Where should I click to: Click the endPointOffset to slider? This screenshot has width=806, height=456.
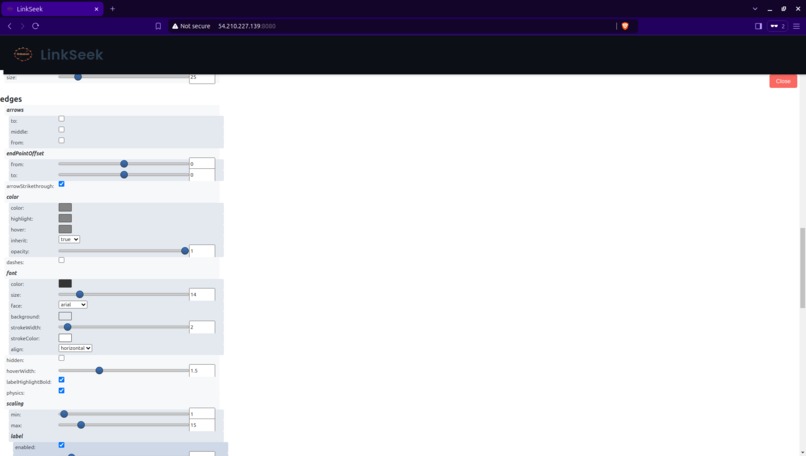coord(123,175)
